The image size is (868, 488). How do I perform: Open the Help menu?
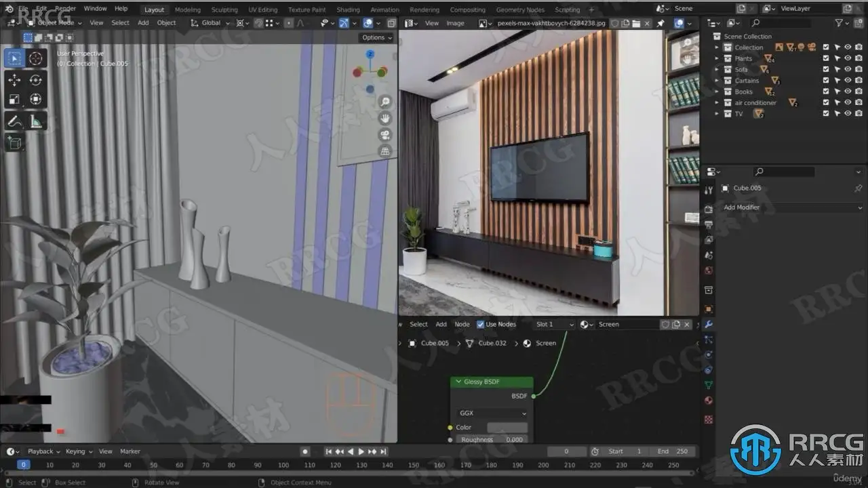(x=121, y=9)
